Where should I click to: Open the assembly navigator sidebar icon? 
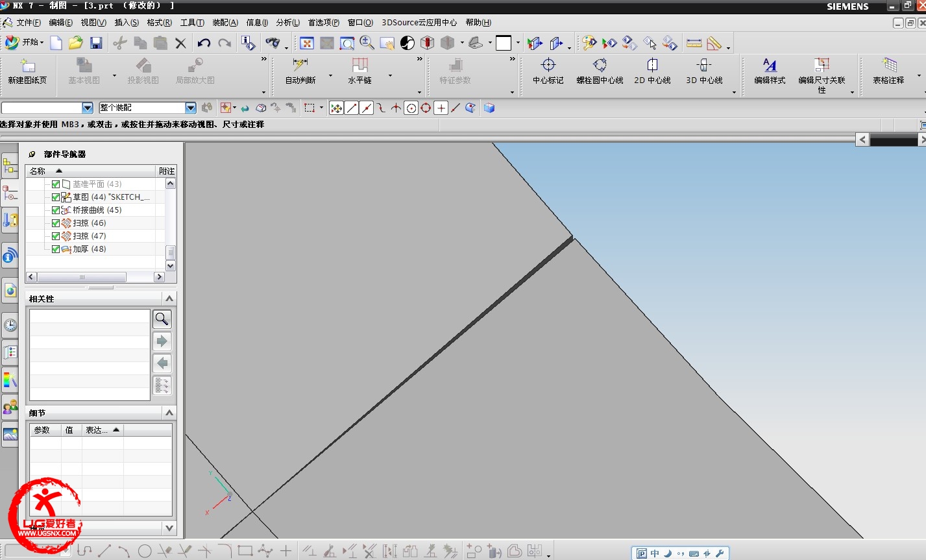[10, 167]
